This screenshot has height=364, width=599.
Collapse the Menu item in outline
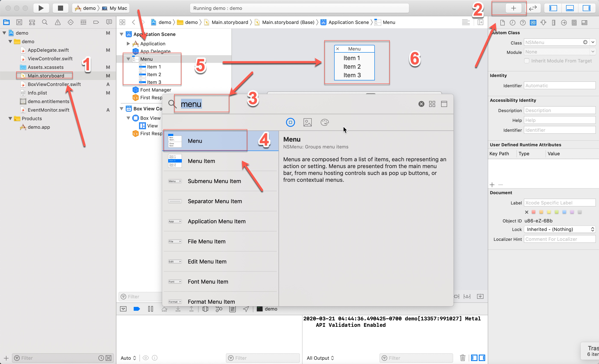coord(128,59)
